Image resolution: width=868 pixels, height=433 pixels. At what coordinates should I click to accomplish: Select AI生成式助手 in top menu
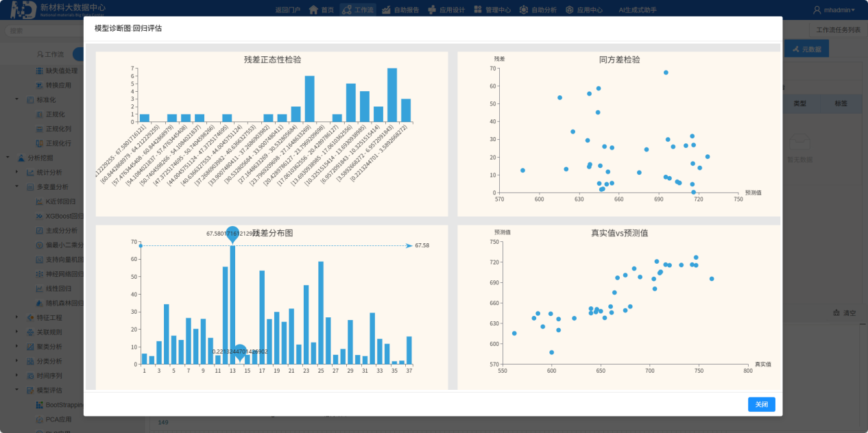(637, 10)
